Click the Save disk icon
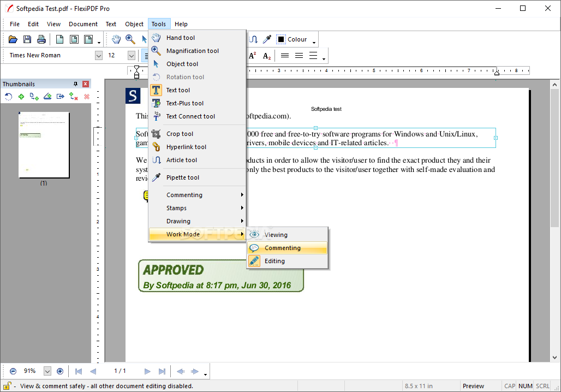 27,39
